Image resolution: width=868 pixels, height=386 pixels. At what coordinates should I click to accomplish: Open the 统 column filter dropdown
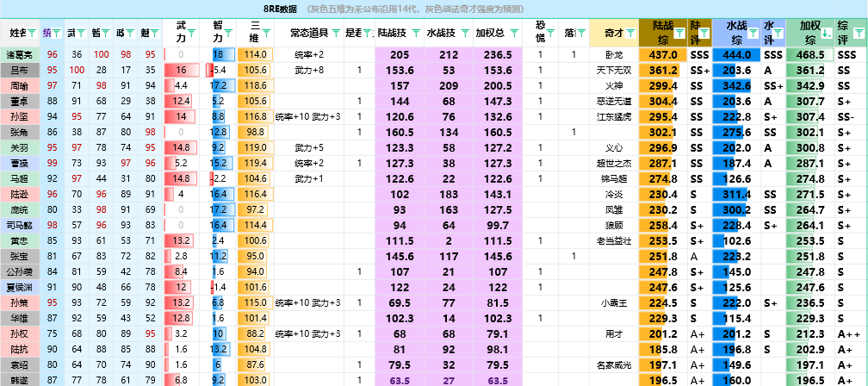coord(57,34)
